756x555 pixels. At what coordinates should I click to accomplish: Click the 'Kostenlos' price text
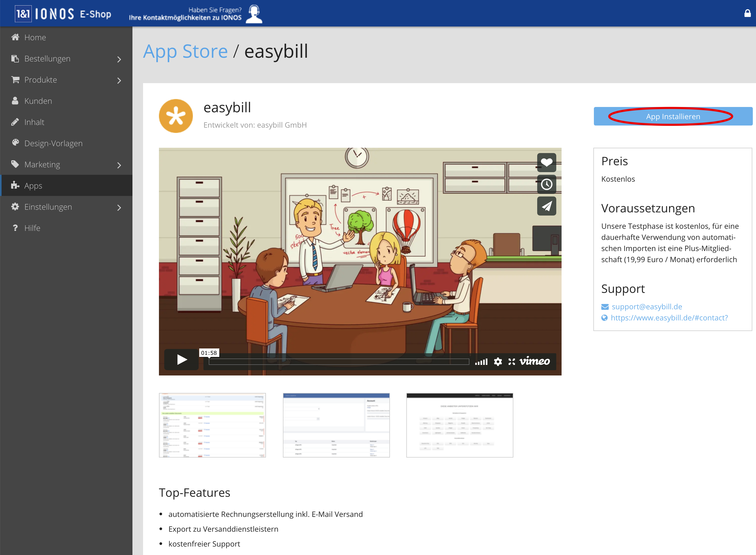tap(618, 179)
